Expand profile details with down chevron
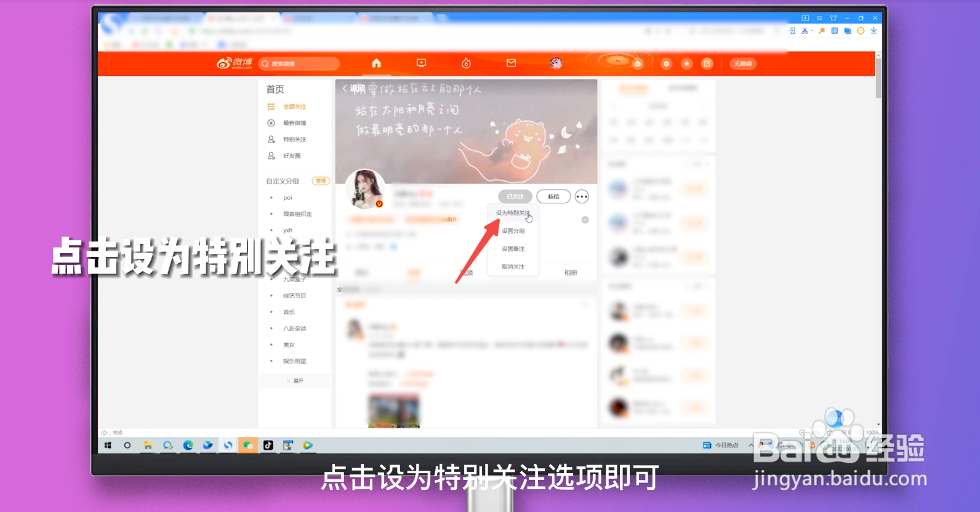 click(585, 220)
